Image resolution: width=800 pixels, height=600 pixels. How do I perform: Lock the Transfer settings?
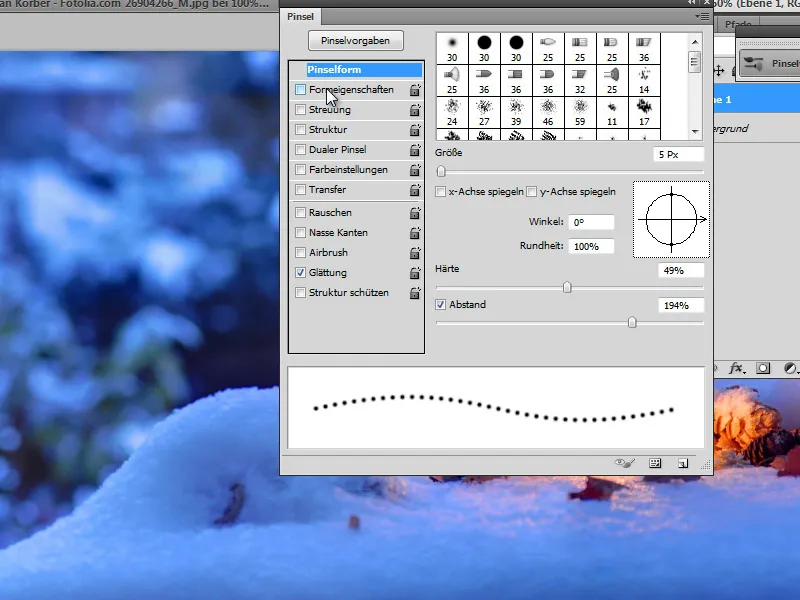(415, 190)
